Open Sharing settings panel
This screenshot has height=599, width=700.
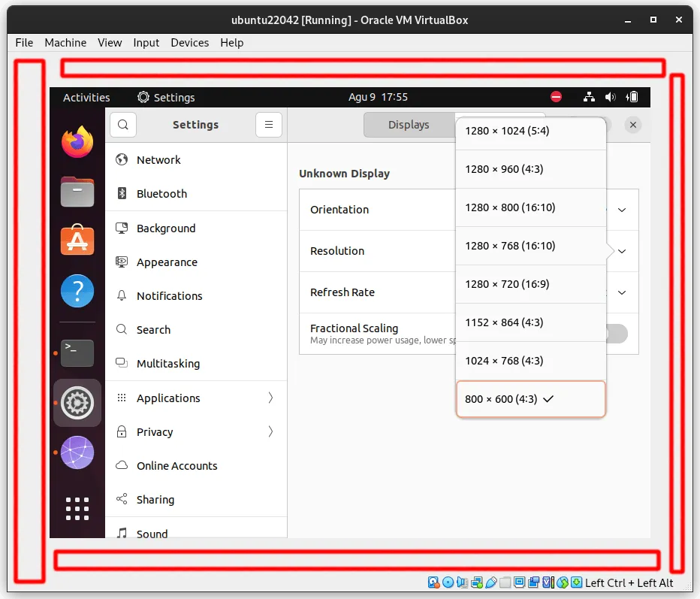tap(196, 500)
